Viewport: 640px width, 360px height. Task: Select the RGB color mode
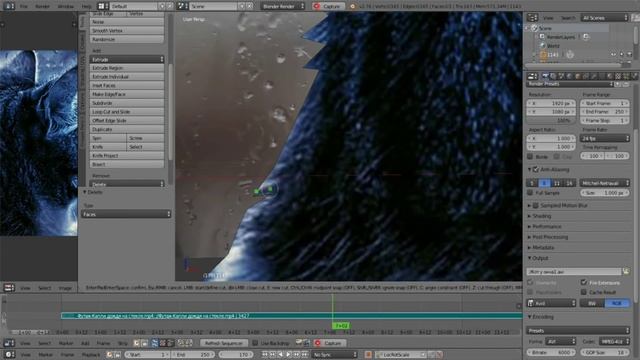617,303
